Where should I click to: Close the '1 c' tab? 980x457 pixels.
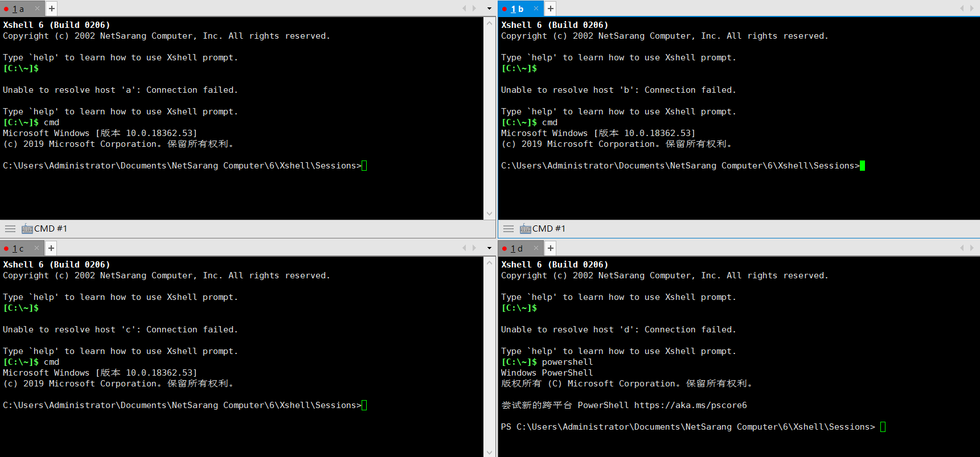coord(37,248)
